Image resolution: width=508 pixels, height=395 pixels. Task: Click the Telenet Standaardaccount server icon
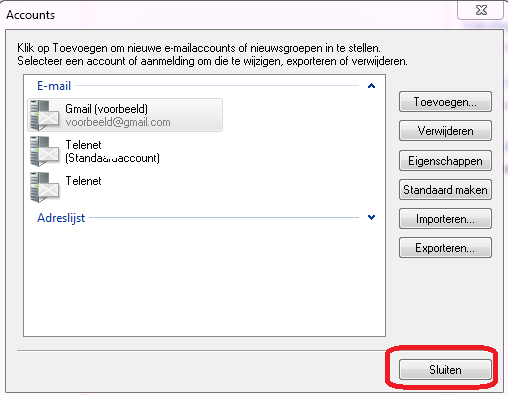[45, 151]
